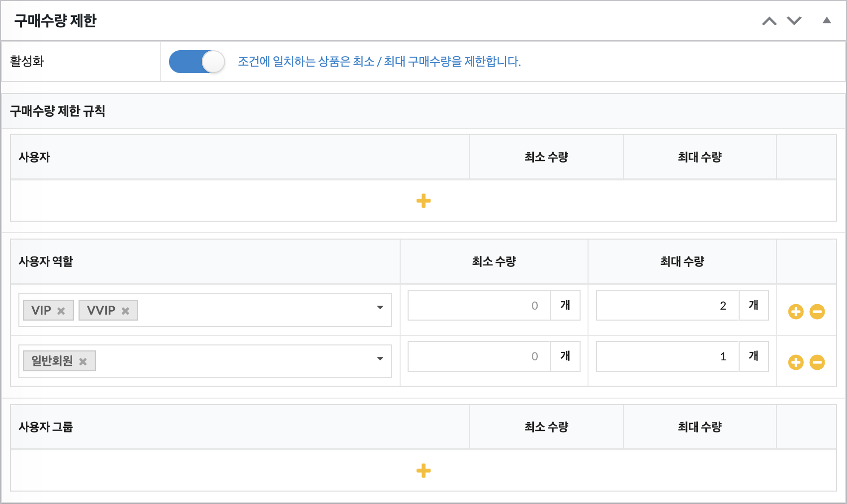
Task: Click maximum quantity field showing 2
Action: pos(667,306)
